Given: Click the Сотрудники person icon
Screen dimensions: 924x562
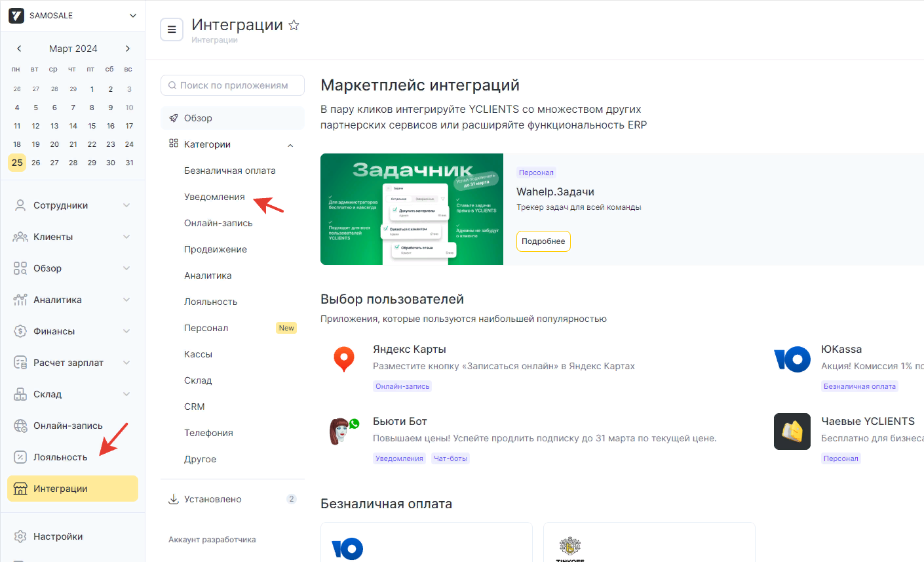Looking at the screenshot, I should [20, 205].
